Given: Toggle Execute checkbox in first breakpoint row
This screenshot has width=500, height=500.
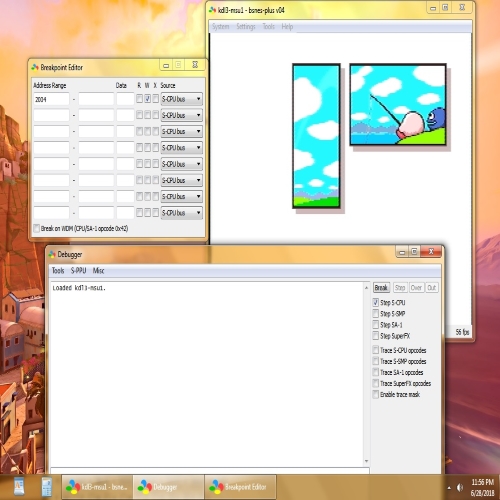Looking at the screenshot, I should (155, 99).
